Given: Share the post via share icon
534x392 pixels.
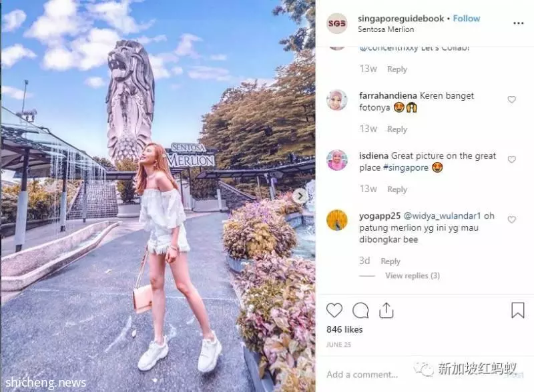Looking at the screenshot, I should point(386,310).
